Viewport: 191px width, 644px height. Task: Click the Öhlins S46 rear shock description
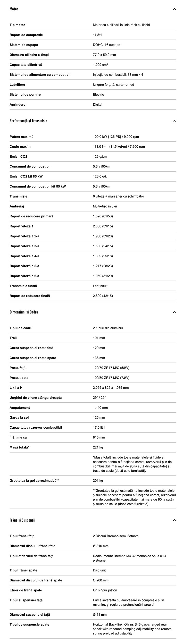coord(132,629)
